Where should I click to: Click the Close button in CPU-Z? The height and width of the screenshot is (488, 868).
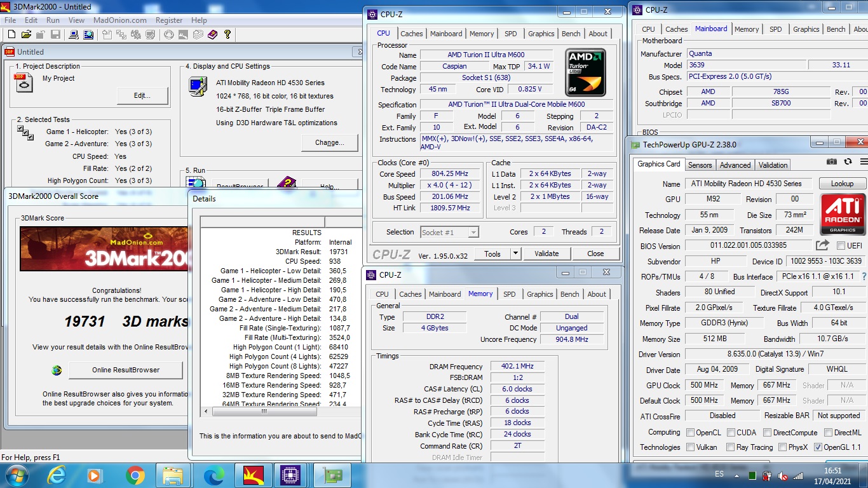pyautogui.click(x=595, y=254)
